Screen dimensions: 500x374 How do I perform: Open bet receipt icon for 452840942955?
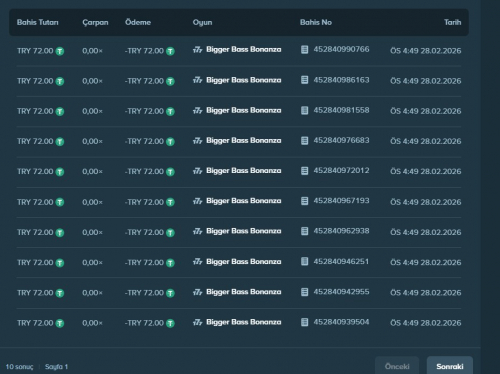[304, 292]
